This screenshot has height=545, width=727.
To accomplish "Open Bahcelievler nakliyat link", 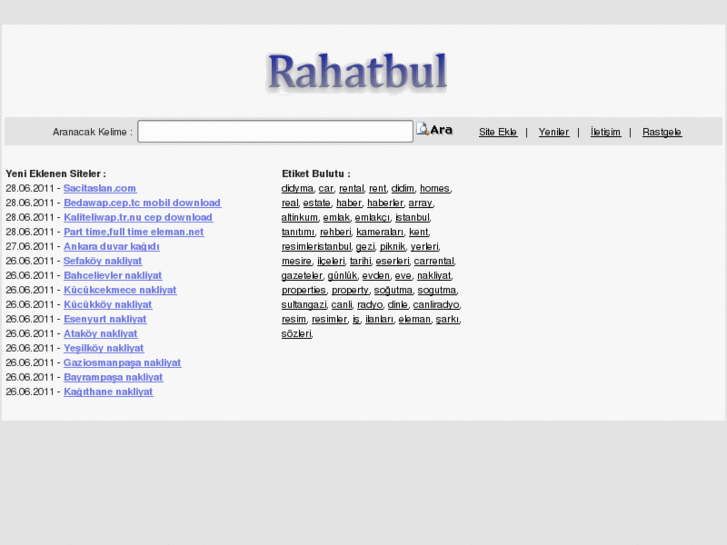I will (x=113, y=276).
